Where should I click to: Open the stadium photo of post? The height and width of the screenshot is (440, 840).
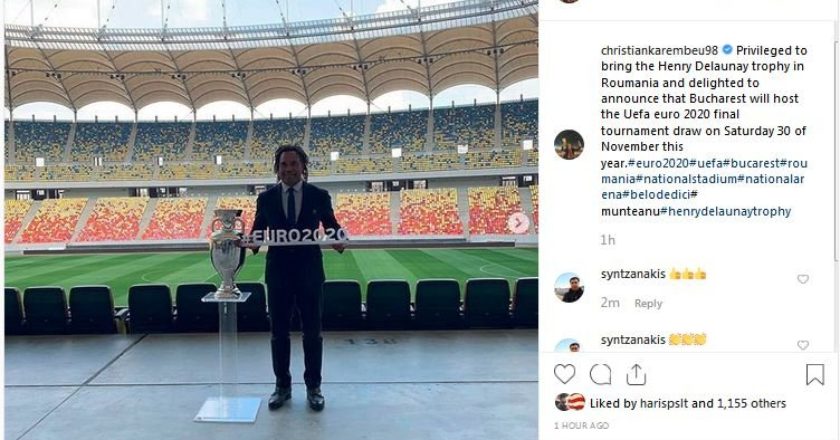pos(271,220)
